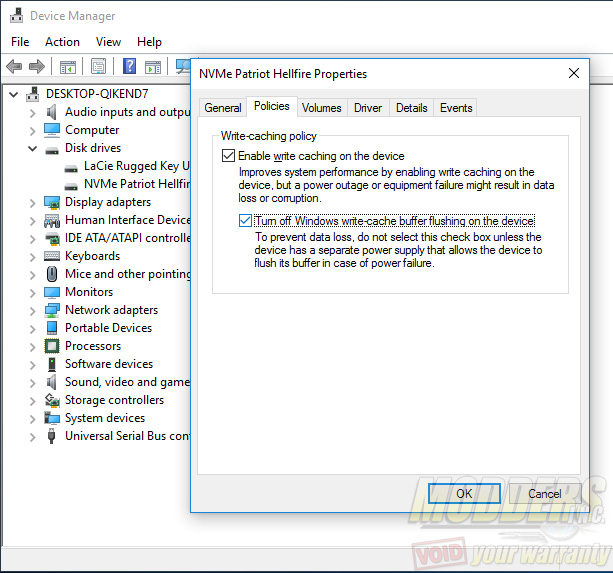The height and width of the screenshot is (573, 613).
Task: Click the Forward arrow toolbar icon
Action: click(37, 66)
